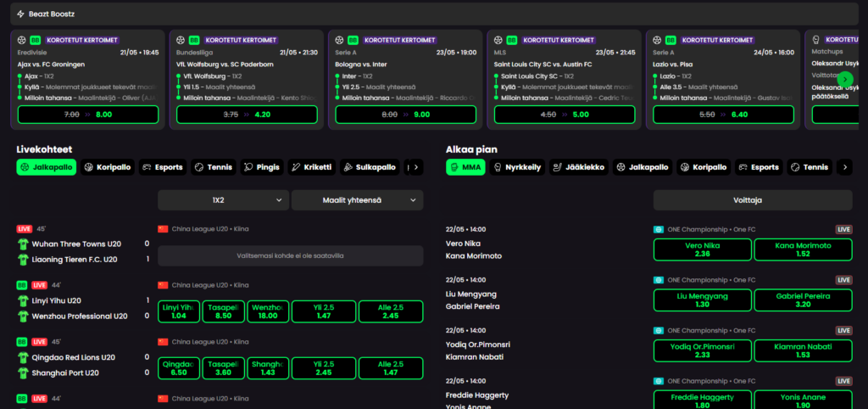Click BB badge beside Linyi Yihu match
The width and height of the screenshot is (868, 409).
[x=22, y=285]
